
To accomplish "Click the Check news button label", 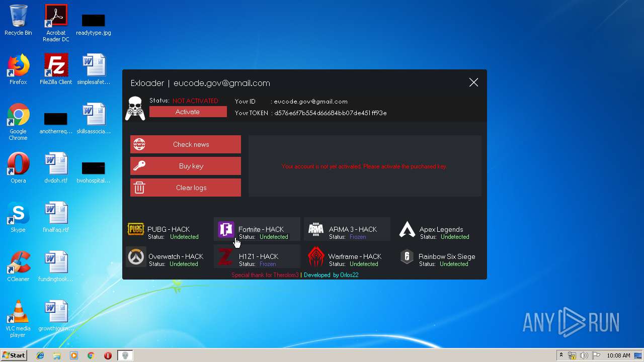I will [191, 144].
